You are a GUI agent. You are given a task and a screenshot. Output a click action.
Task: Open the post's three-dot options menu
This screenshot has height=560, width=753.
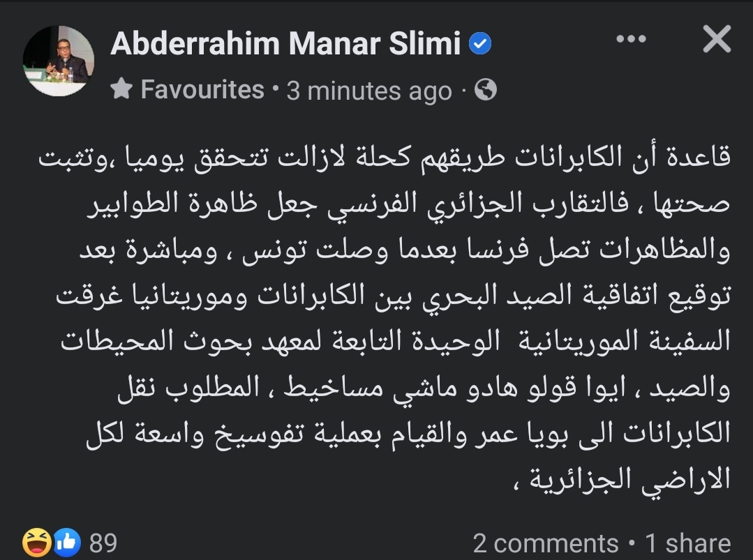pos(631,40)
